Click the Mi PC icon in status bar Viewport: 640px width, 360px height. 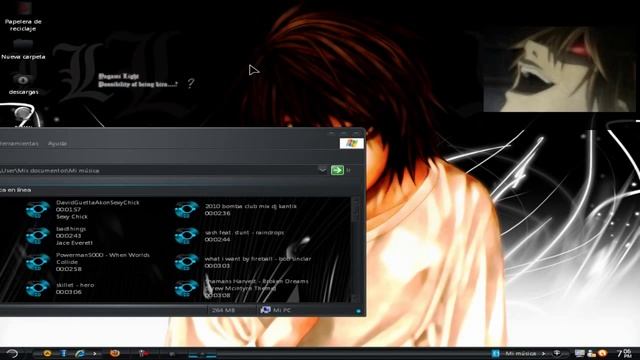pos(265,310)
